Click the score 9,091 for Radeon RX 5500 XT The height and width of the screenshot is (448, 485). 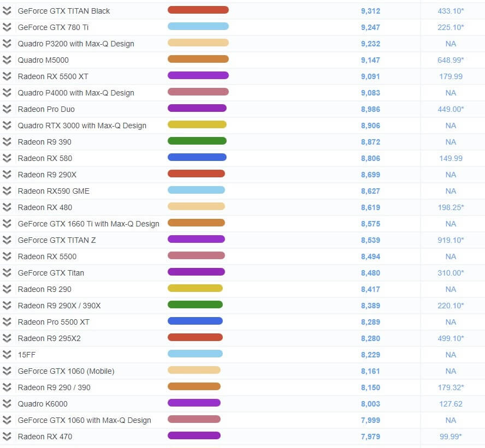click(370, 76)
